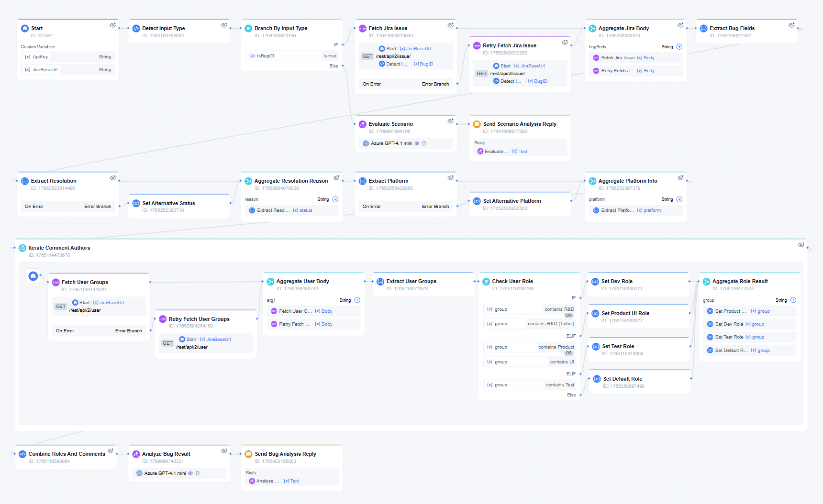Select the Evaluate Scenario AI node icon
This screenshot has width=823, height=504.
(x=363, y=124)
